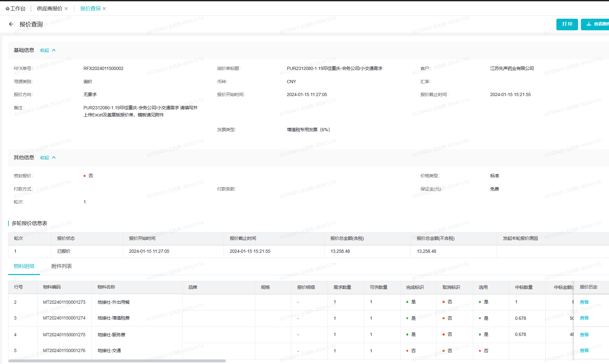The image size is (609, 364).
Task: Open the 工作台 home tab
Action: [15, 9]
